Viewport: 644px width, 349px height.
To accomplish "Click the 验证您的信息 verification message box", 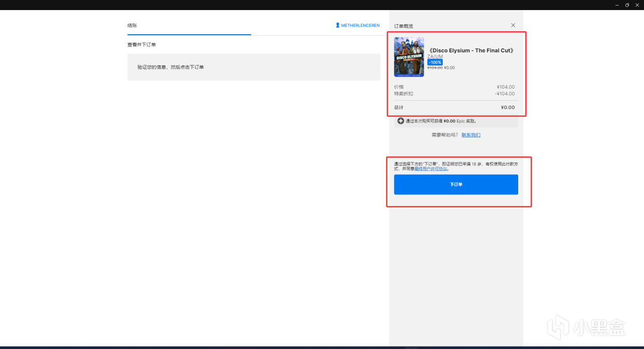I will tap(254, 67).
